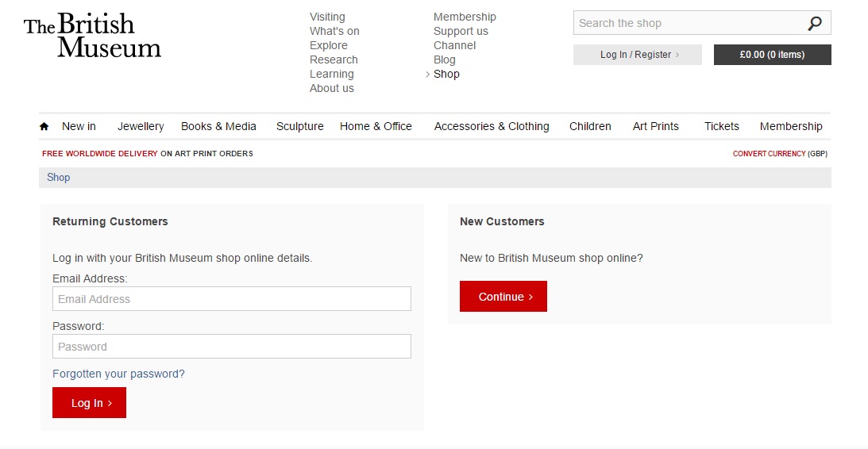
Task: Click the home icon in shop navigation
Action: tap(44, 127)
